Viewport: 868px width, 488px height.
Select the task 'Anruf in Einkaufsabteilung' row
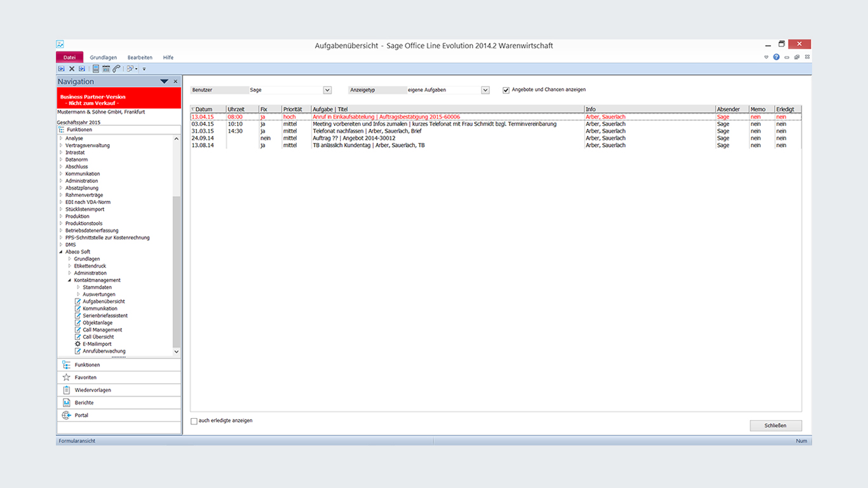496,117
